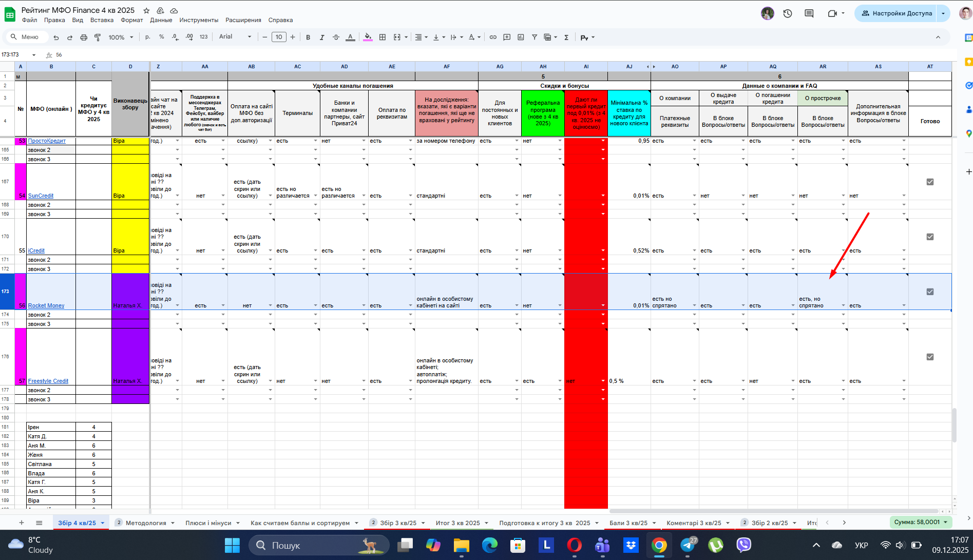
Task: Open Telegram from the taskbar
Action: (688, 545)
